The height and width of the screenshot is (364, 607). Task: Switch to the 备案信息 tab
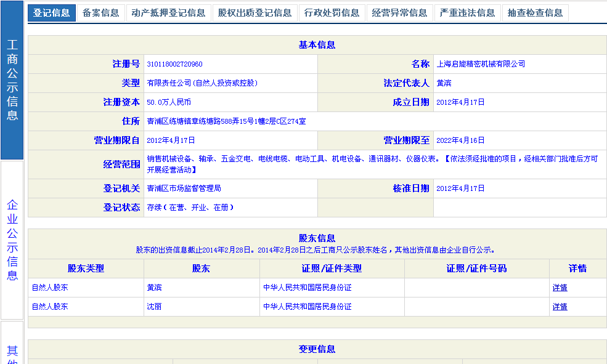pyautogui.click(x=100, y=13)
